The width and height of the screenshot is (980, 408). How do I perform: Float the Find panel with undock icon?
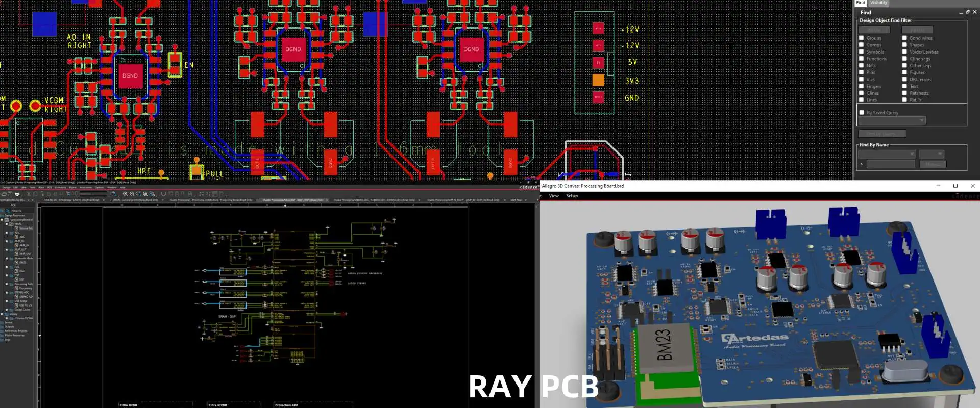(967, 12)
